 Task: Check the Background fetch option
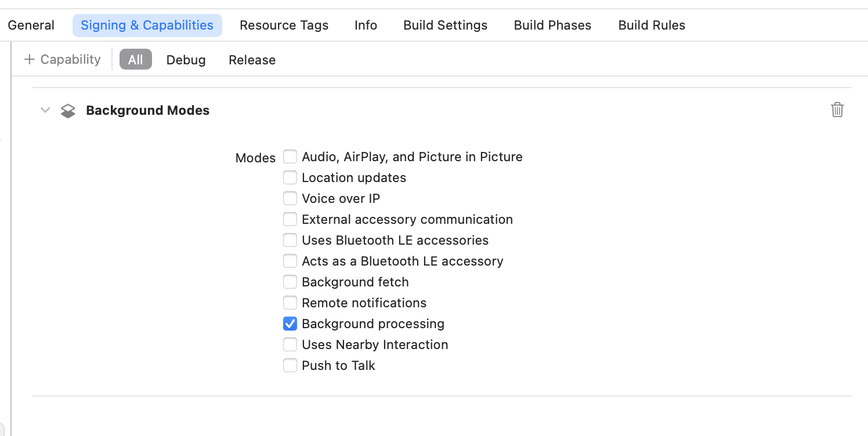pyautogui.click(x=290, y=282)
